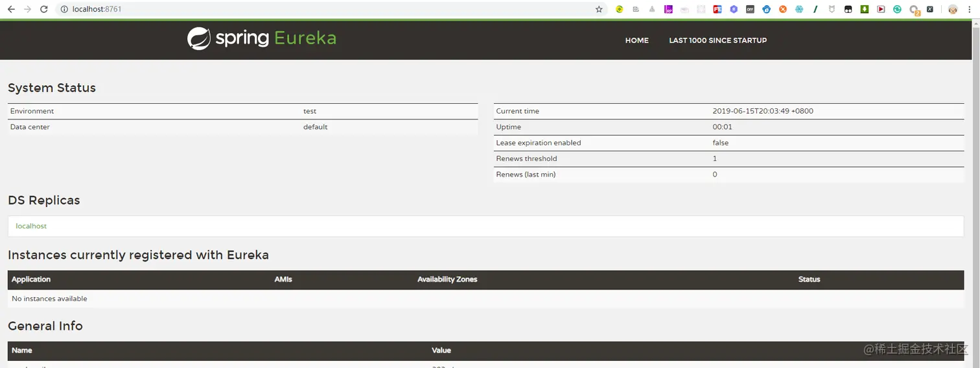The height and width of the screenshot is (368, 980).
Task: Open the yellow-green circle extension icon
Action: tap(619, 9)
